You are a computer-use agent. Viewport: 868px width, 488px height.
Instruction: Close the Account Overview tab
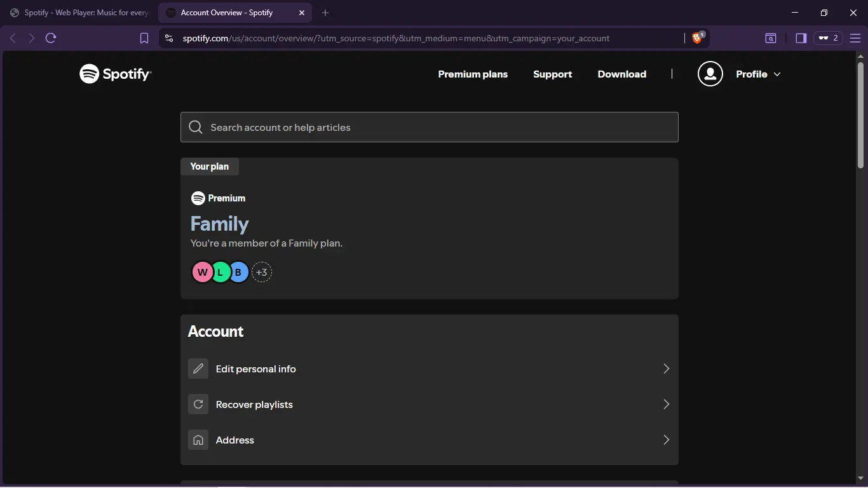coord(302,13)
